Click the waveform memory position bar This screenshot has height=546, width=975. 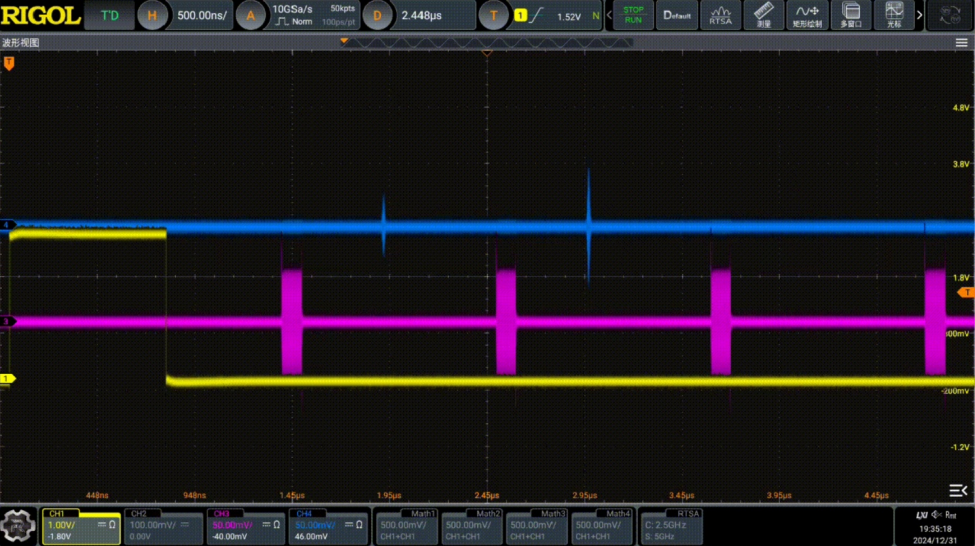click(487, 42)
